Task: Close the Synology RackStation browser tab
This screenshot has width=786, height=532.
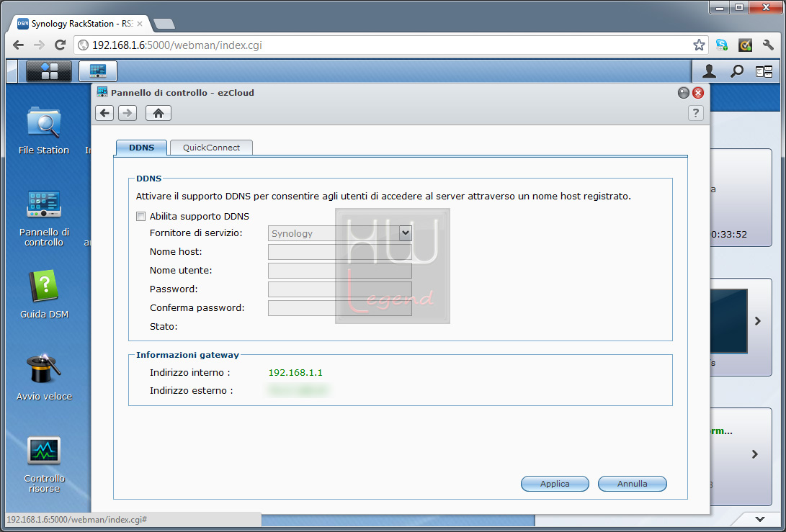Action: (x=139, y=24)
